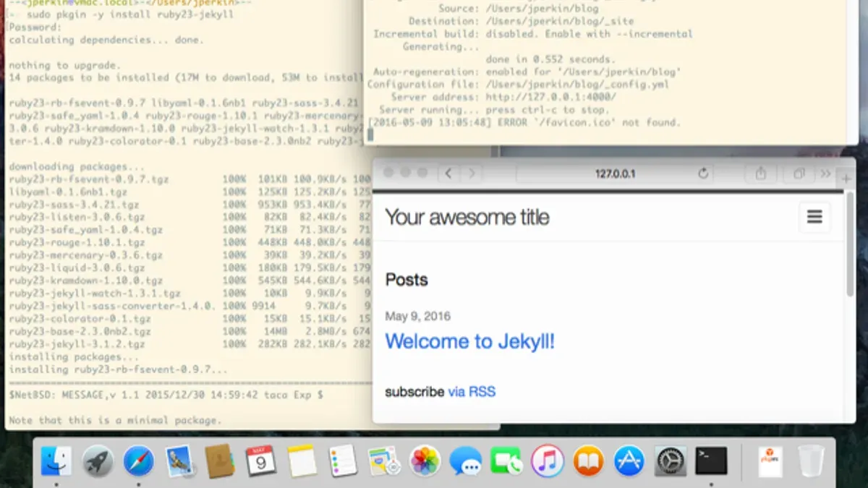The height and width of the screenshot is (488, 868).
Task: Open Messages speech bubble icon
Action: [466, 461]
